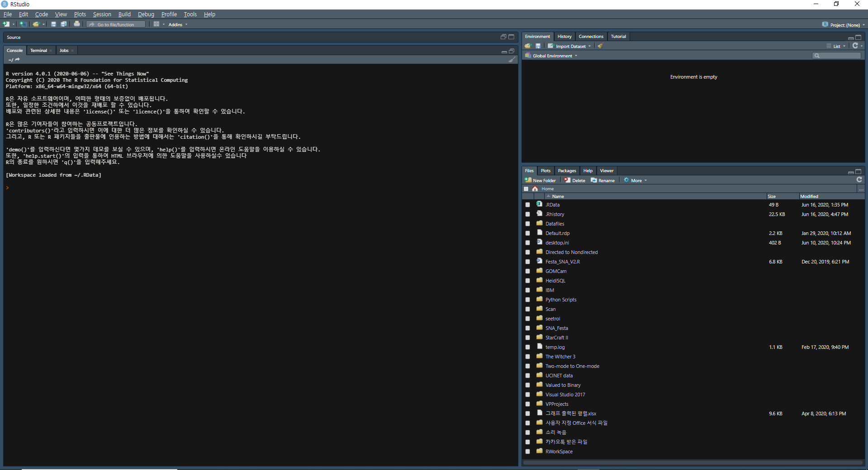Image resolution: width=868 pixels, height=470 pixels.
Task: Switch to the Connections tab
Action: [591, 37]
